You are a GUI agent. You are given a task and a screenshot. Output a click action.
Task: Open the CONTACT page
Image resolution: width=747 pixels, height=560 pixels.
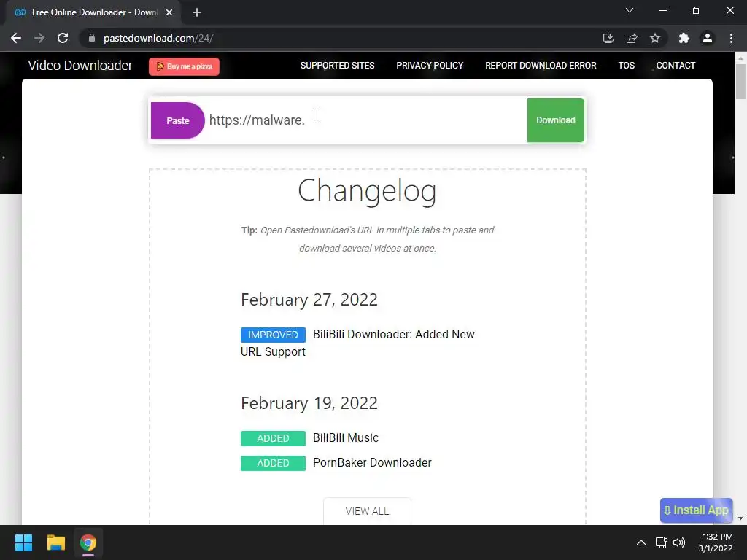pyautogui.click(x=676, y=65)
